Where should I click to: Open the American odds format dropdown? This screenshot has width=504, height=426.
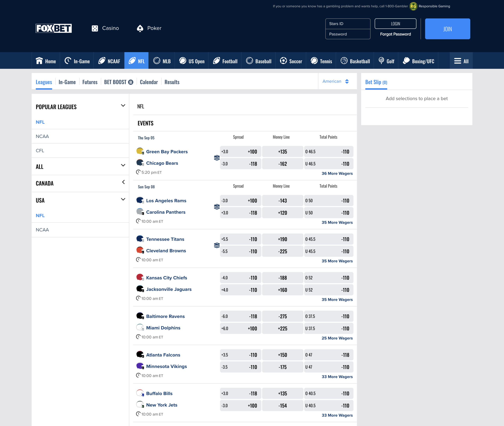click(x=336, y=81)
